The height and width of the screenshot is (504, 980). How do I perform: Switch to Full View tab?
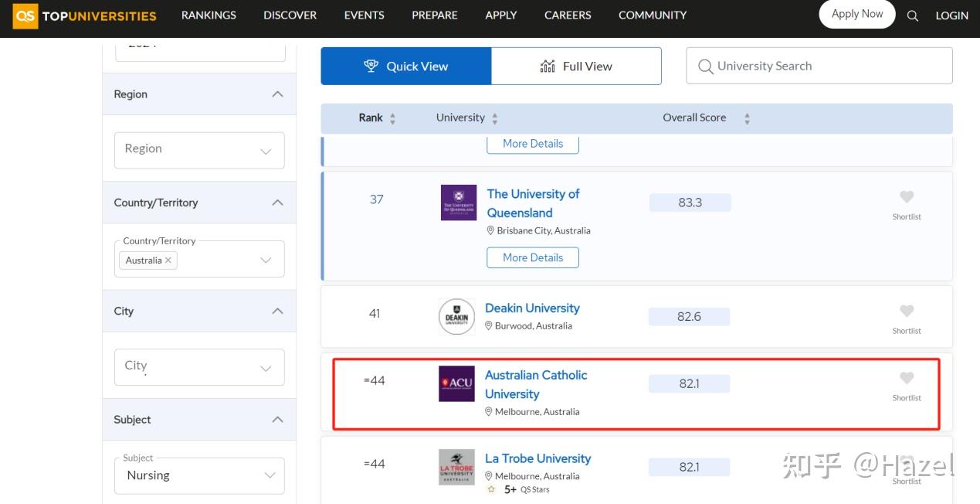point(576,66)
